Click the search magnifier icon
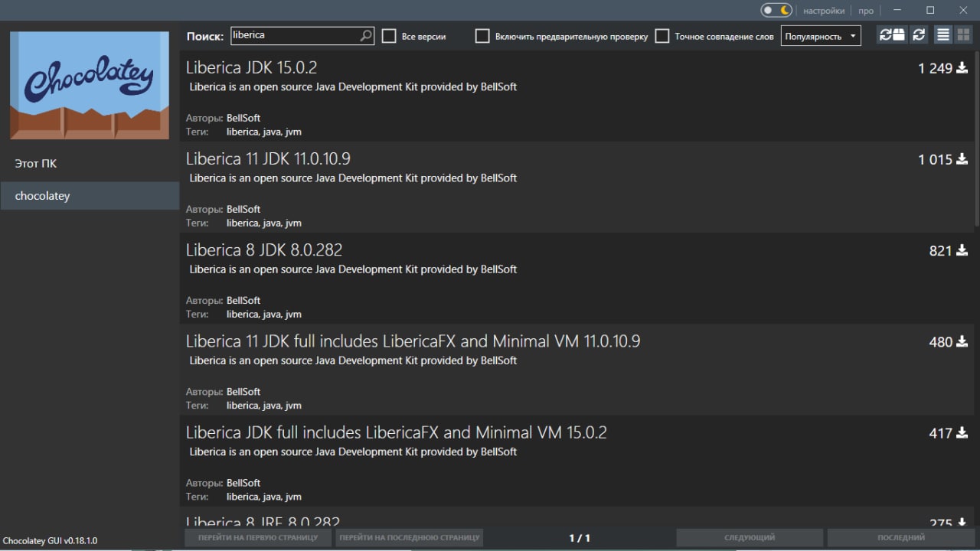This screenshot has width=980, height=551. (366, 35)
